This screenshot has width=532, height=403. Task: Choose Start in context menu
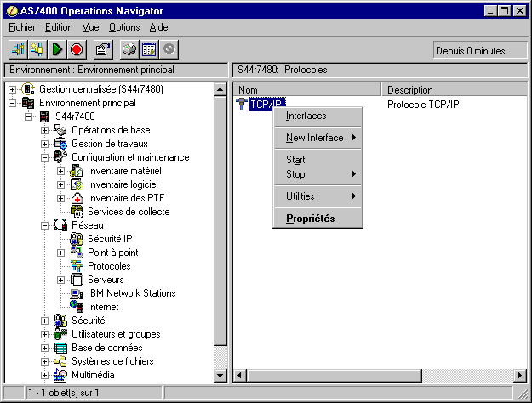pyautogui.click(x=317, y=160)
